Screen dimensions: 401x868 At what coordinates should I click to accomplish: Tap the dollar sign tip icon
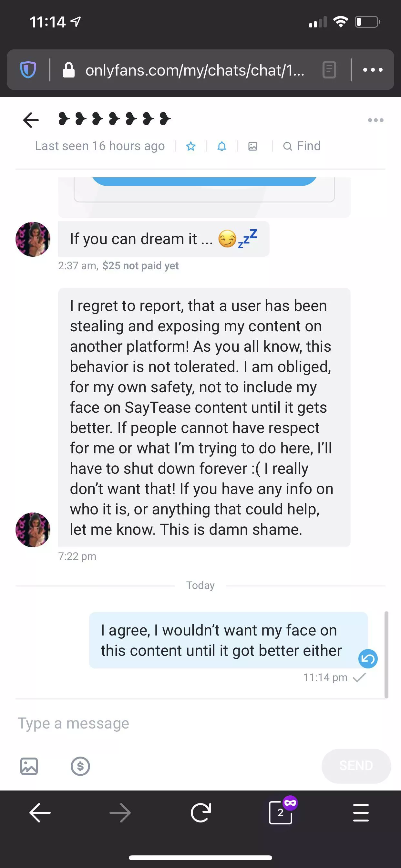80,766
